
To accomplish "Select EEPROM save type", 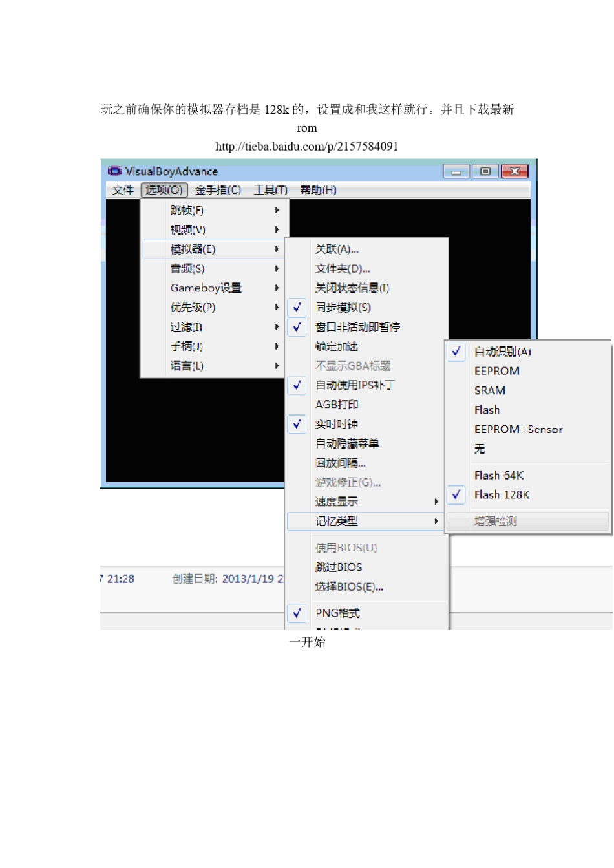I will point(527,371).
